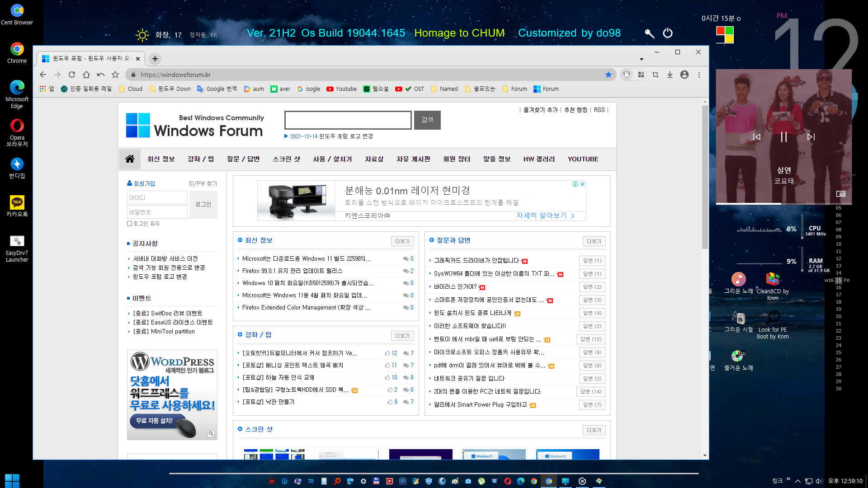Open Google 번역 bookmark
This screenshot has height=488, width=868.
[217, 89]
